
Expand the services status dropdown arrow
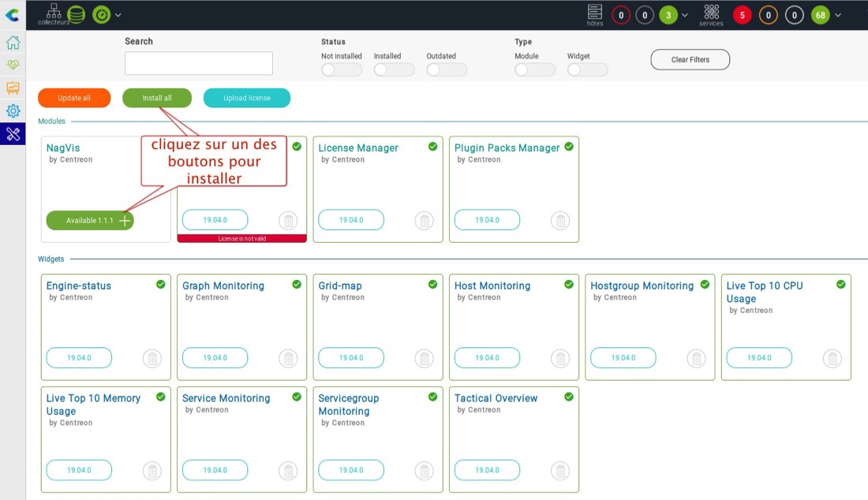pyautogui.click(x=838, y=15)
